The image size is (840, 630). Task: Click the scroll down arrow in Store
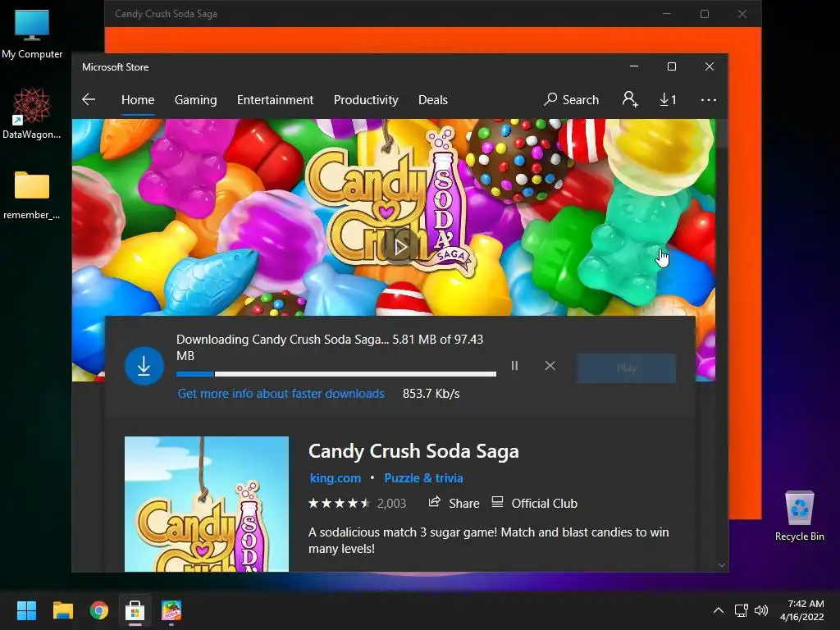point(722,565)
